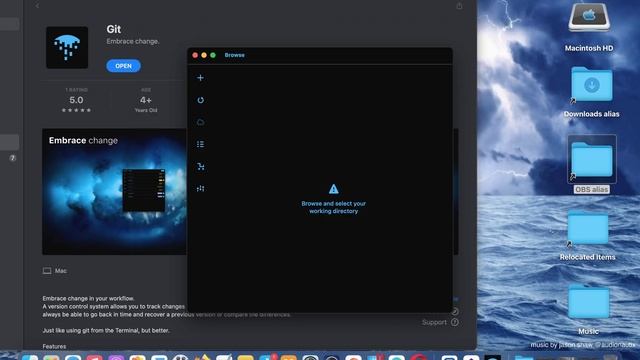
Task: Click the warning triangle icon in Browse window
Action: click(x=333, y=189)
